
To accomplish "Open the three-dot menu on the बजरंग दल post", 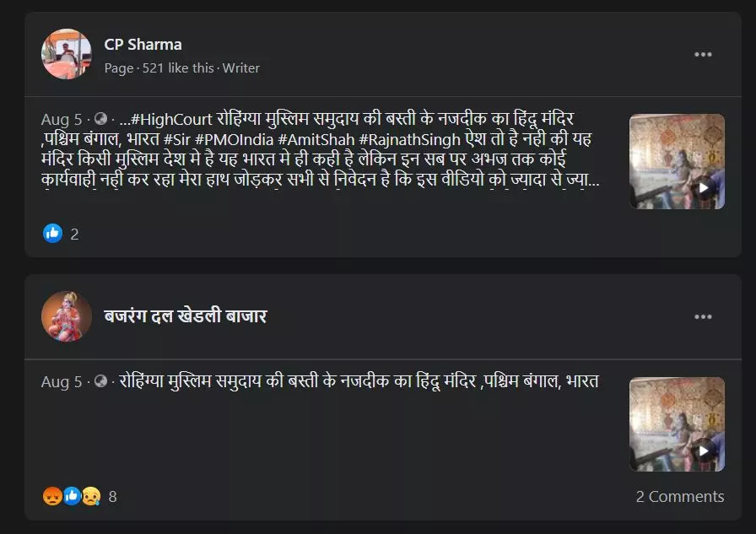I will 703,316.
